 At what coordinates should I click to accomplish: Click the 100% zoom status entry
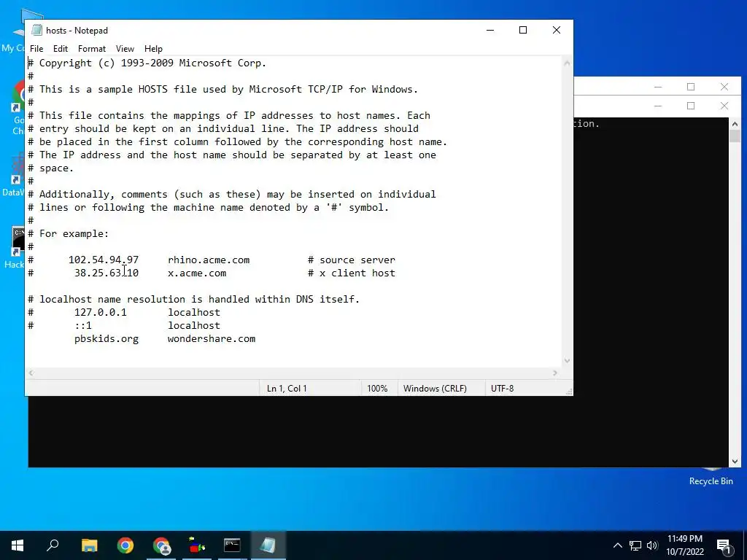click(x=377, y=388)
